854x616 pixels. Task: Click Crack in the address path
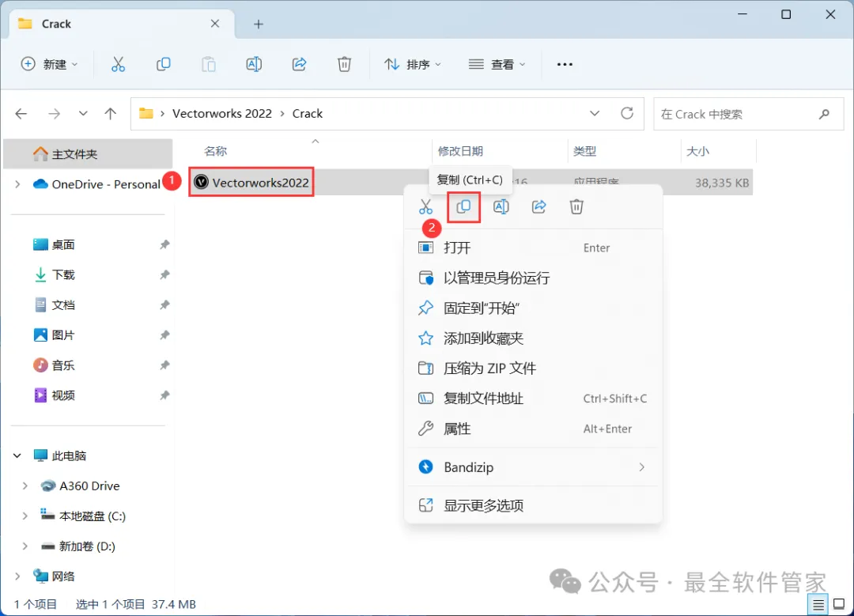coord(307,113)
